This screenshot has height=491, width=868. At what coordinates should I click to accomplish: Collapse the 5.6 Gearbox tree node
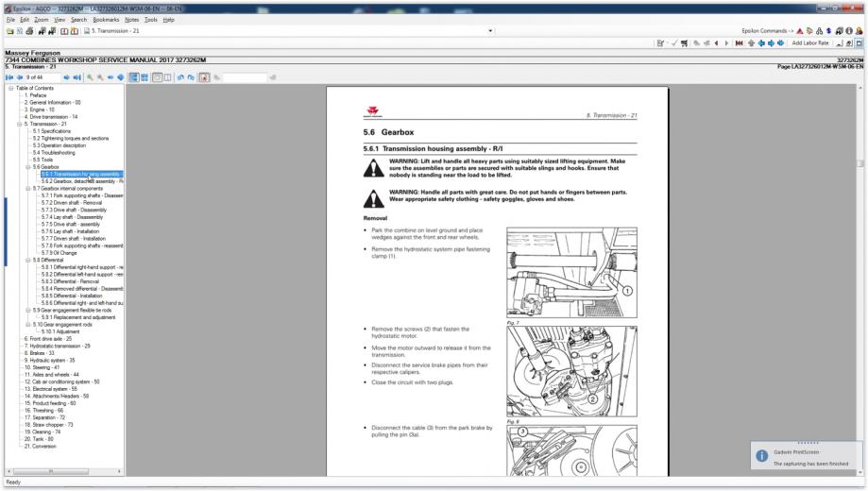(x=28, y=166)
